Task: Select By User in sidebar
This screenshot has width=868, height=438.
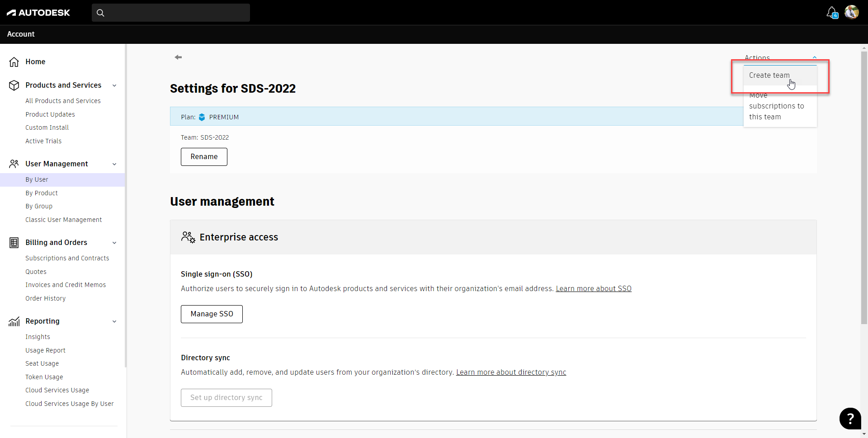Action: 62,179
